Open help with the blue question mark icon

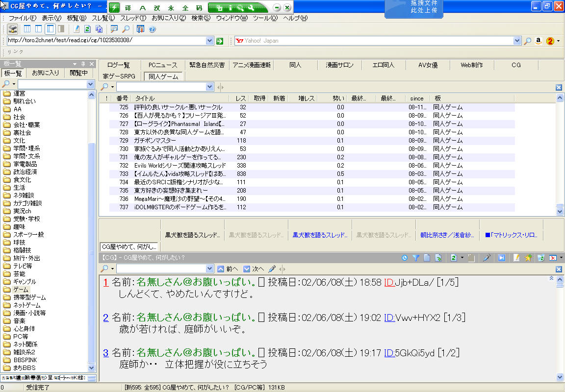point(153,29)
